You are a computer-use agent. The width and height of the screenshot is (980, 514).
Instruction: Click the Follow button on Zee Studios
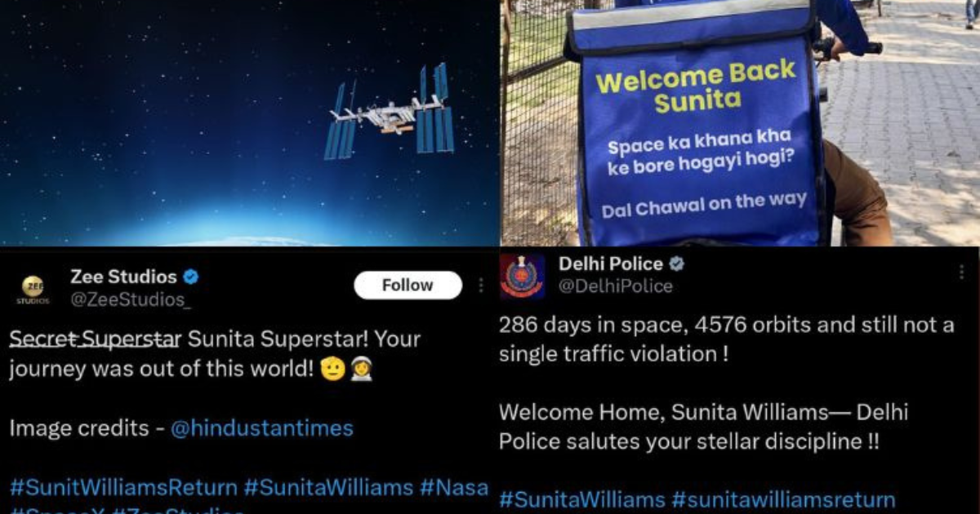click(x=408, y=285)
